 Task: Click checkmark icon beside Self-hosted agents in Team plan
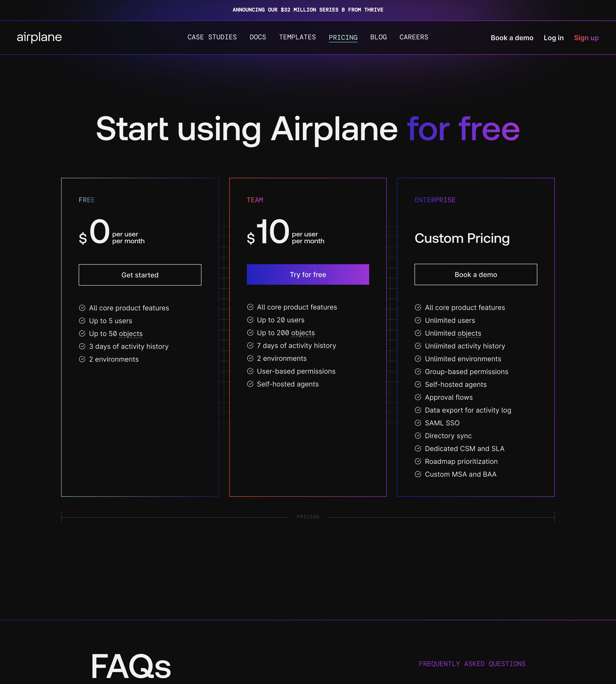[x=250, y=384]
